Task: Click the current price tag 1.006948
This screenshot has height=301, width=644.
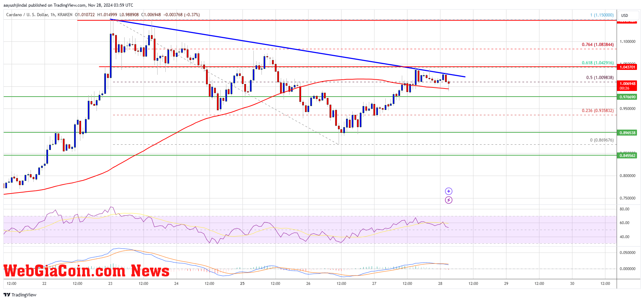Action: point(627,84)
